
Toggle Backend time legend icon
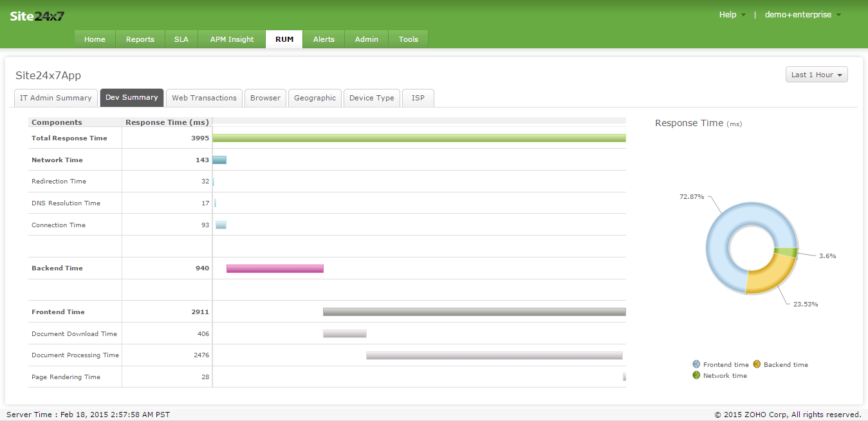click(757, 364)
